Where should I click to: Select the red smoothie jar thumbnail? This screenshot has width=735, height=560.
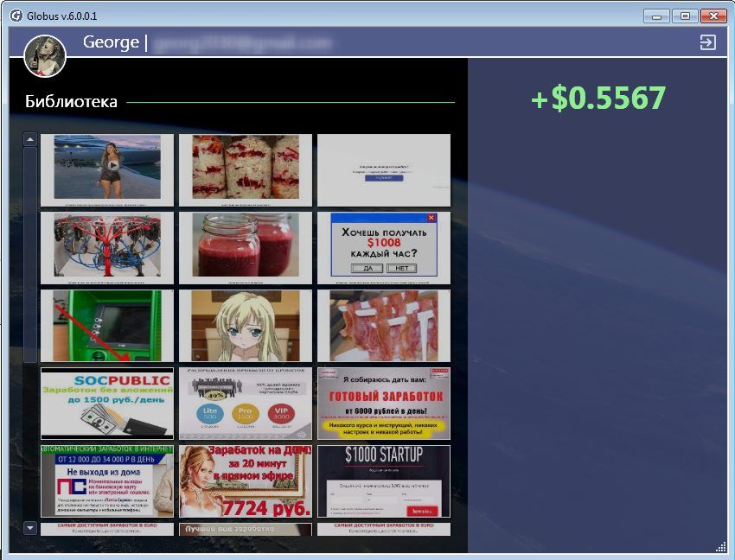pos(245,247)
